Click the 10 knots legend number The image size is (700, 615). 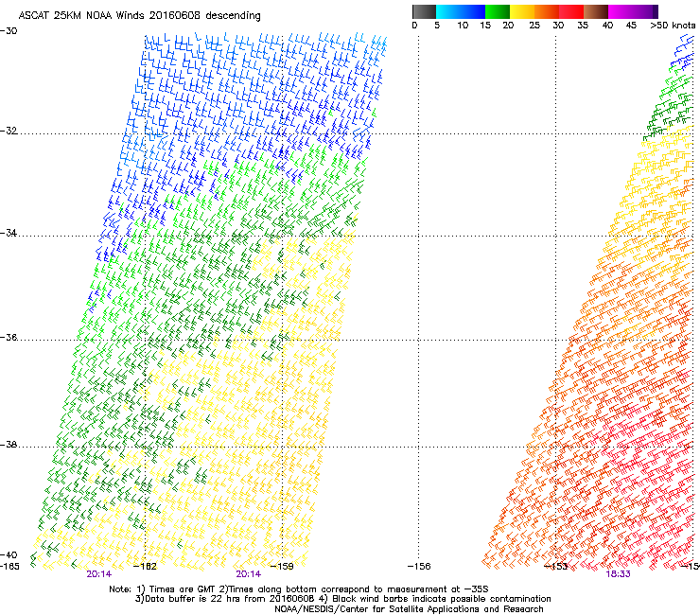pyautogui.click(x=463, y=26)
